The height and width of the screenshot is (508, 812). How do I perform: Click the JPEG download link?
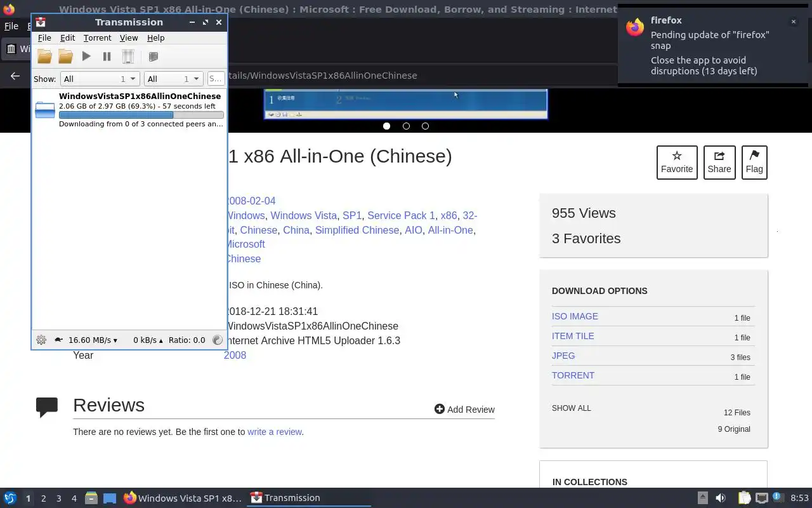563,356
